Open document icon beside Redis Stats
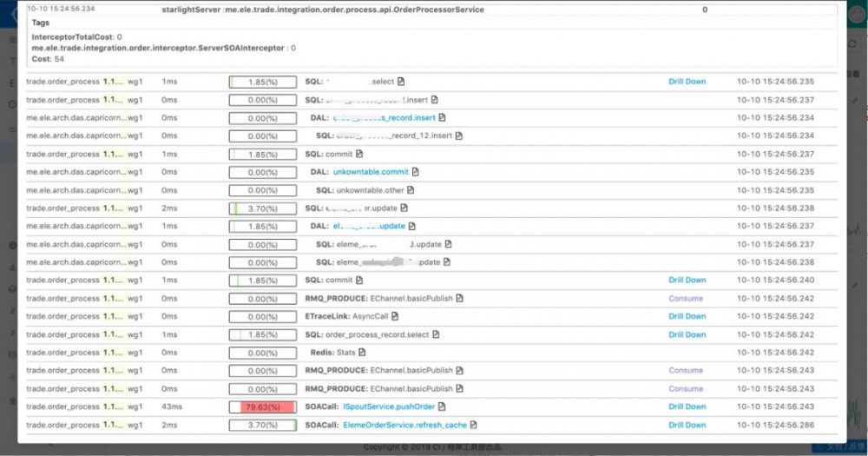This screenshot has width=868, height=456. pos(362,353)
